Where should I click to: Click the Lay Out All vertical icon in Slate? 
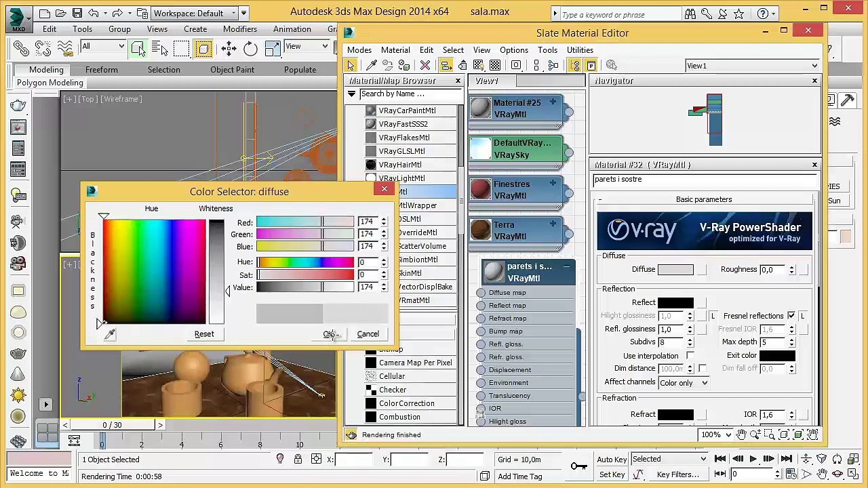(x=536, y=65)
